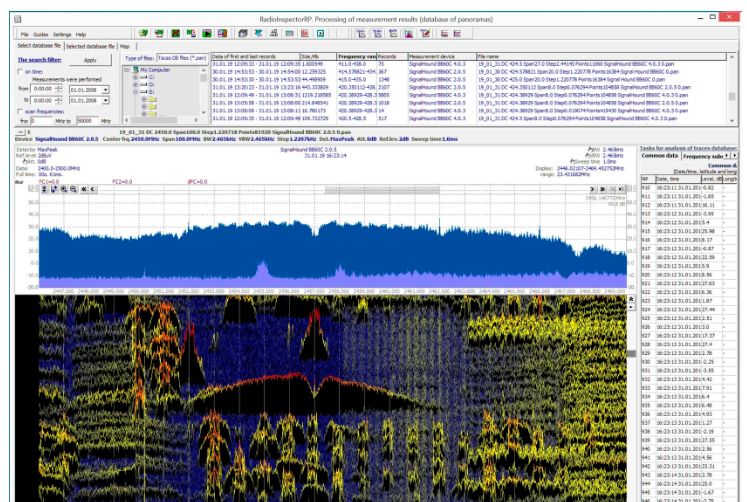Click the black-green play toolbar icon
The width and height of the screenshot is (747, 502).
pyautogui.click(x=207, y=33)
